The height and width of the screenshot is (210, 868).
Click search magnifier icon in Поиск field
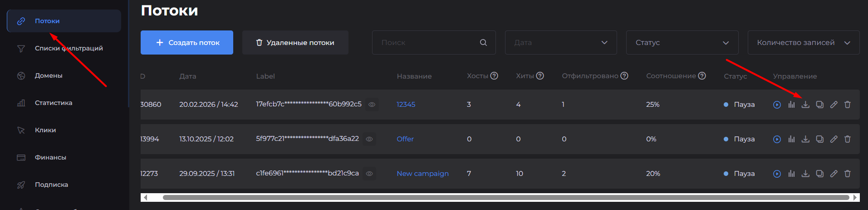point(483,43)
